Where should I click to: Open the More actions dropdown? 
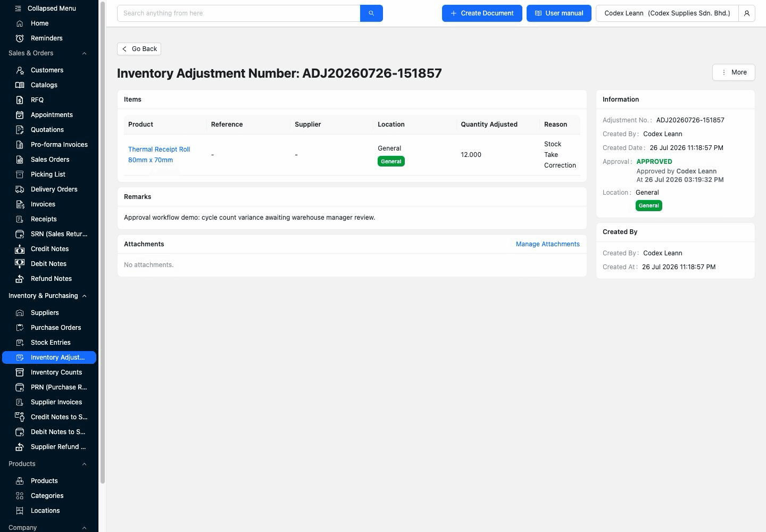[x=734, y=72]
